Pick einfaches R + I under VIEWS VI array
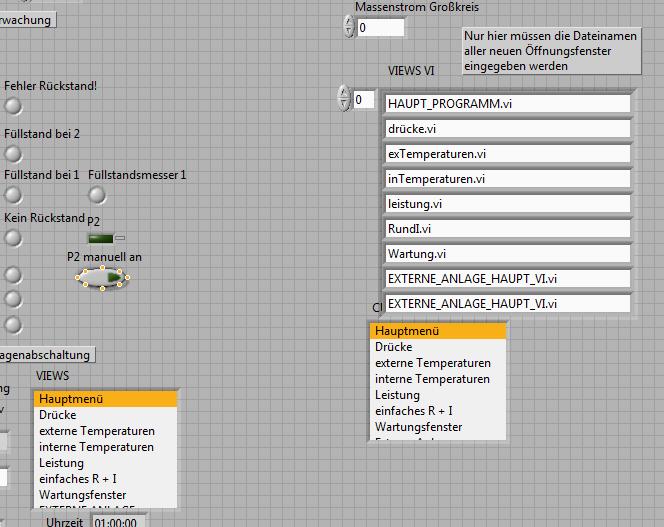Viewport: 664px width, 527px height. (438, 411)
